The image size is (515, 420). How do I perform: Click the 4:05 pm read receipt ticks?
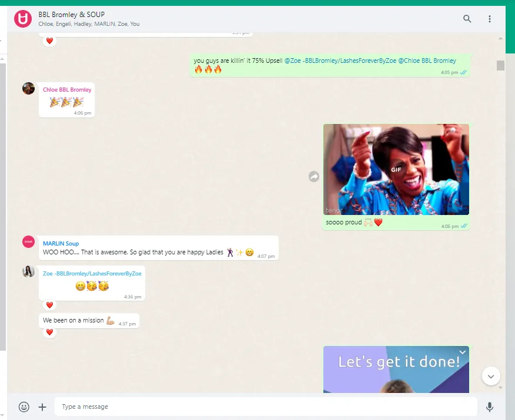click(x=463, y=72)
